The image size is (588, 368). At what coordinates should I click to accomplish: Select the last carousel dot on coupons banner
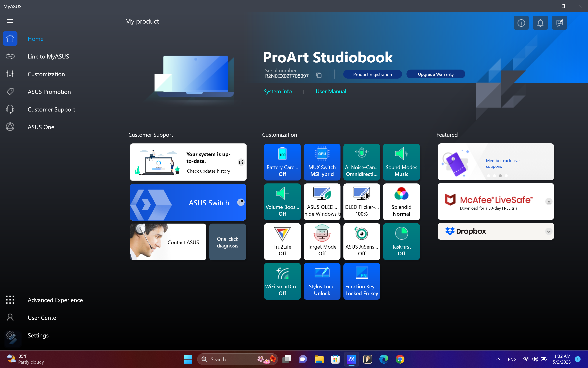click(x=506, y=176)
